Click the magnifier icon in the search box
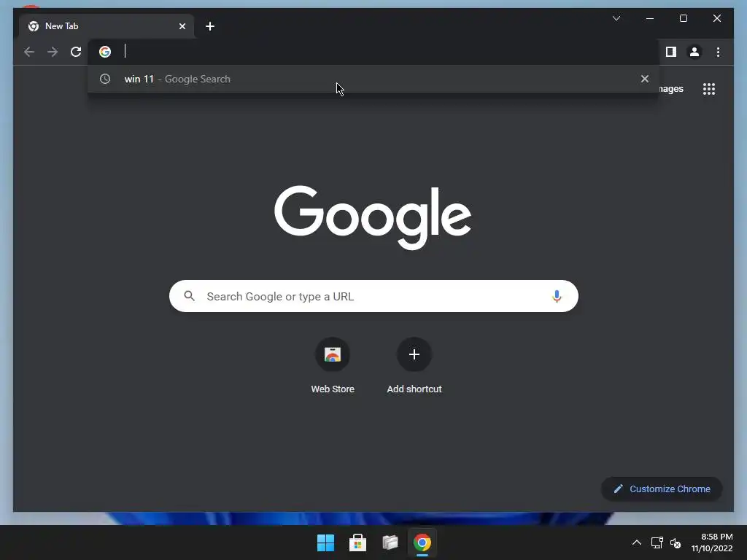The image size is (747, 560). (189, 296)
